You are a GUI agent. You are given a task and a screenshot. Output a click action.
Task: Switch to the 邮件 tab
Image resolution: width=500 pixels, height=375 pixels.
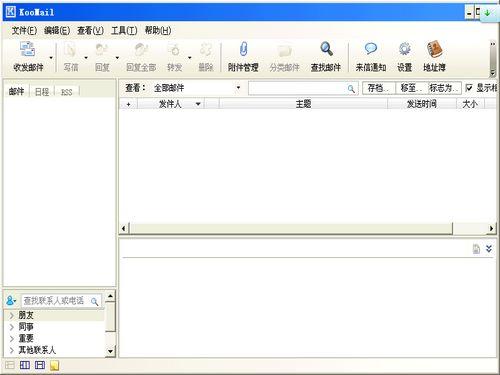pos(16,91)
